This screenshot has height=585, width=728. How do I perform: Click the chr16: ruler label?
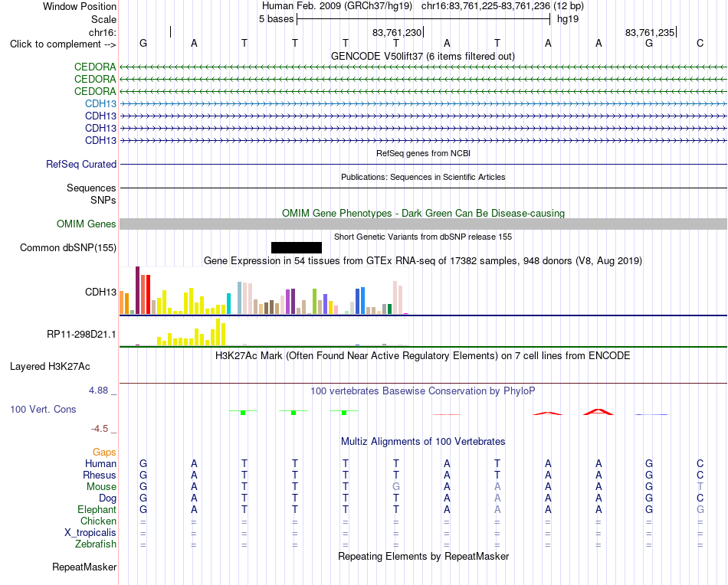103,32
